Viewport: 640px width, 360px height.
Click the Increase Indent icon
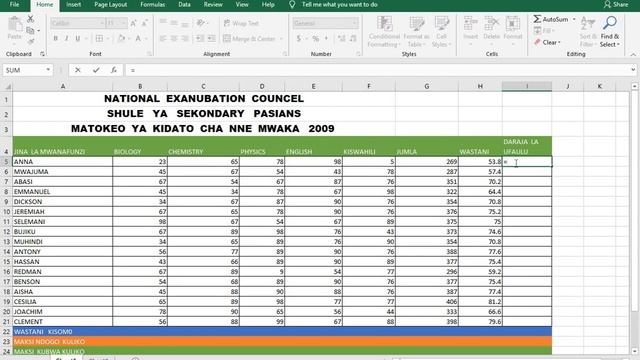[211, 39]
